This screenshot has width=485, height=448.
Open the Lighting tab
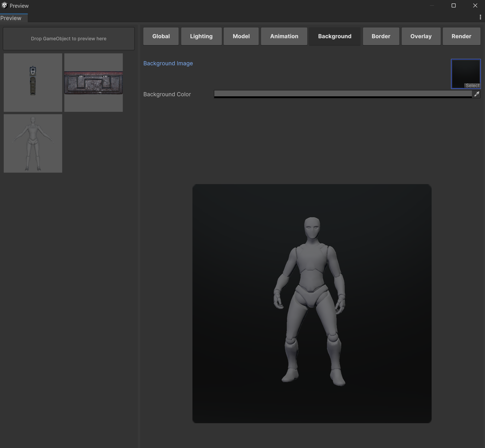[201, 36]
